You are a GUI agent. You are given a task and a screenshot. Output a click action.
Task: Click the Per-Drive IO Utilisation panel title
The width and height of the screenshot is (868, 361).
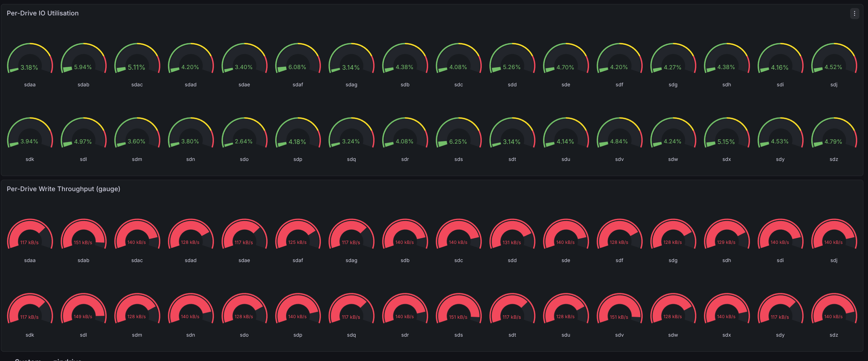click(x=43, y=13)
